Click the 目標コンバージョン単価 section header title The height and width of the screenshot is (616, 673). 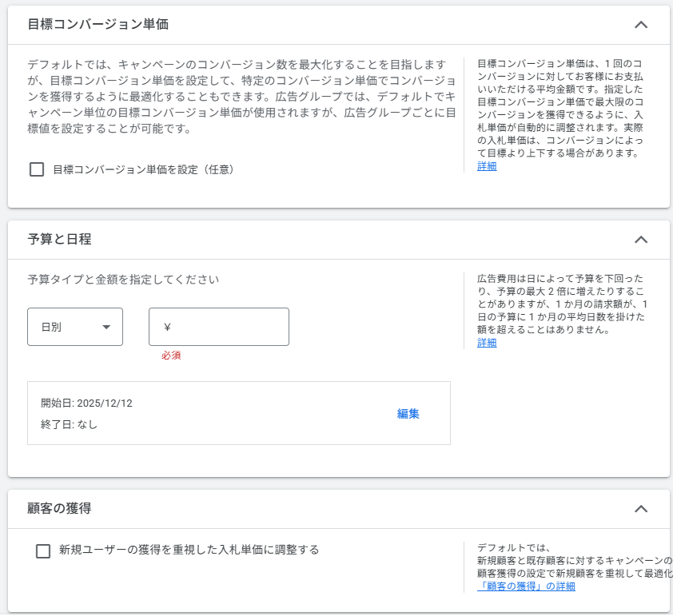tap(98, 25)
